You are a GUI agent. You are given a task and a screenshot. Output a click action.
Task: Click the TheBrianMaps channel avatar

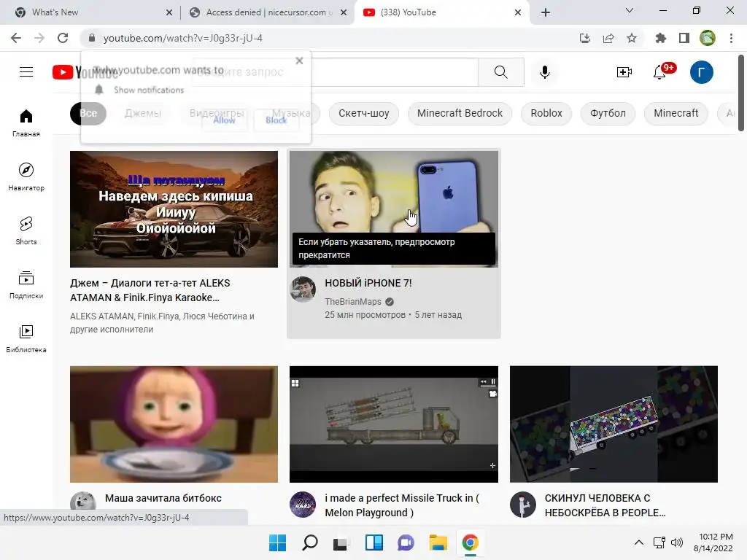(303, 289)
